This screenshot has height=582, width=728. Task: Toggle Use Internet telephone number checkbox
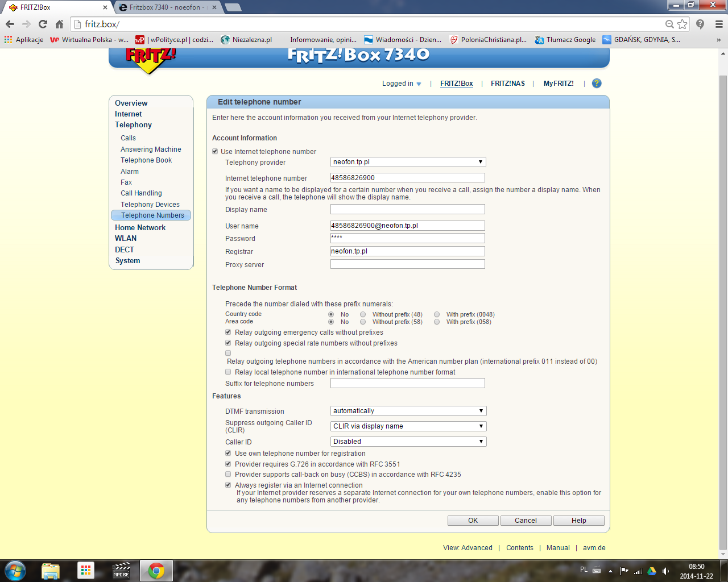tap(215, 152)
